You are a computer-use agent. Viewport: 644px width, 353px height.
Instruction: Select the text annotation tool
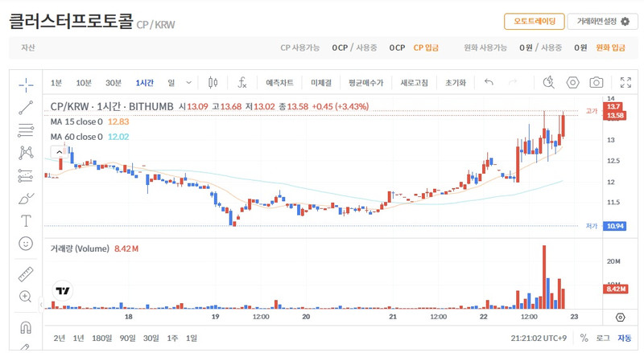pos(26,221)
